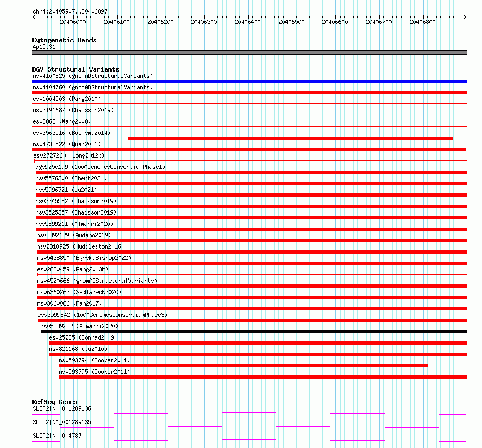This screenshot has height=448, width=482.
Task: Select the 4p15.31 band label
Action: pos(44,47)
